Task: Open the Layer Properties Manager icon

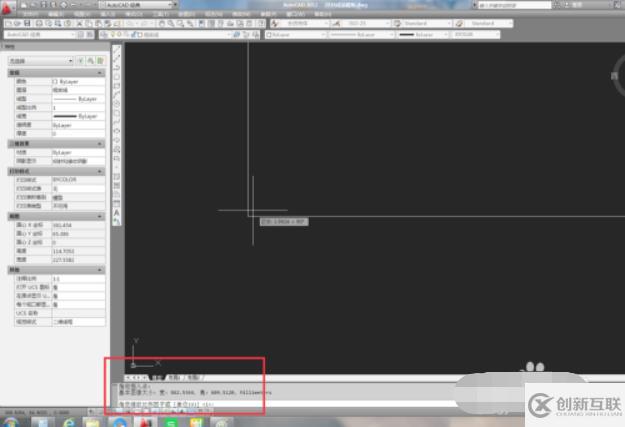Action: (103, 35)
